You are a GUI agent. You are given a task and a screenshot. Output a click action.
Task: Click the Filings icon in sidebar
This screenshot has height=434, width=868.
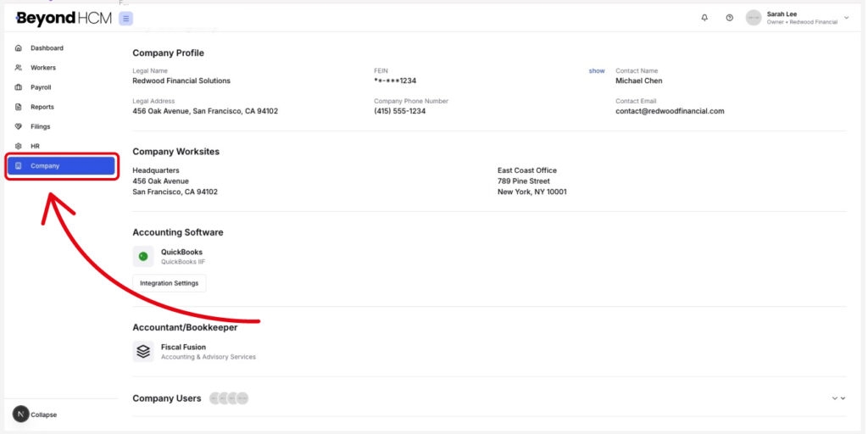(19, 127)
